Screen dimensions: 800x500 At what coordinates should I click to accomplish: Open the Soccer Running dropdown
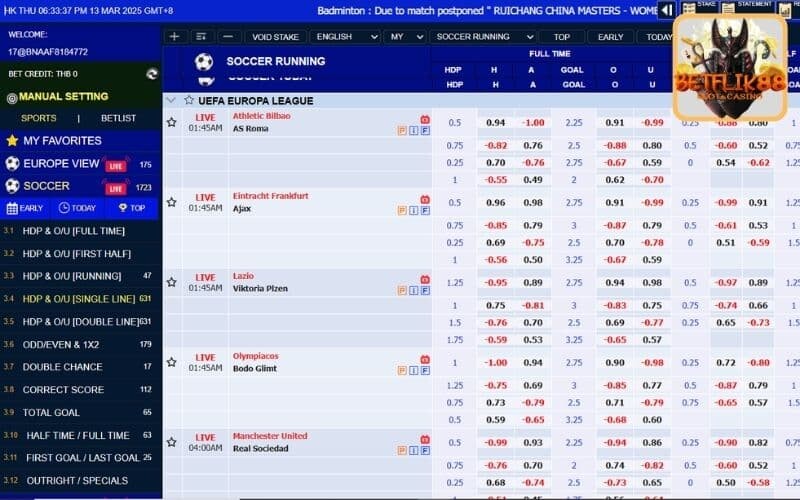pos(483,37)
